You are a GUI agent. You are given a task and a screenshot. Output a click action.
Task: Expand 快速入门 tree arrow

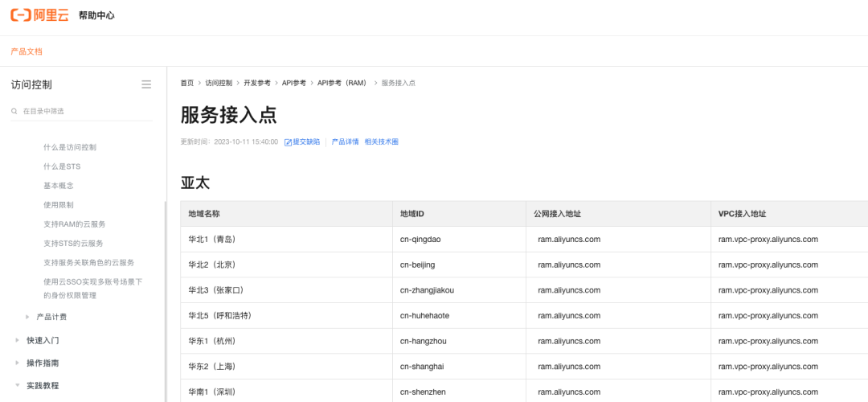(x=17, y=341)
